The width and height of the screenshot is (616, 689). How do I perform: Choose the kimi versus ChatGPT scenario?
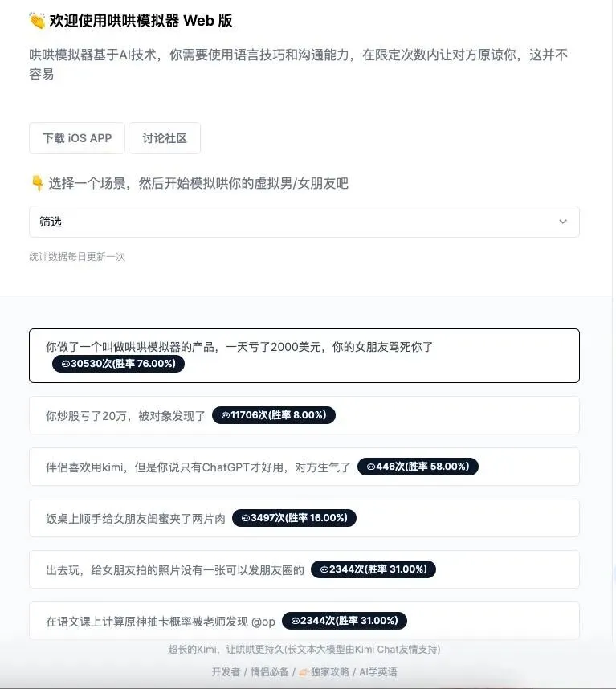coord(304,467)
